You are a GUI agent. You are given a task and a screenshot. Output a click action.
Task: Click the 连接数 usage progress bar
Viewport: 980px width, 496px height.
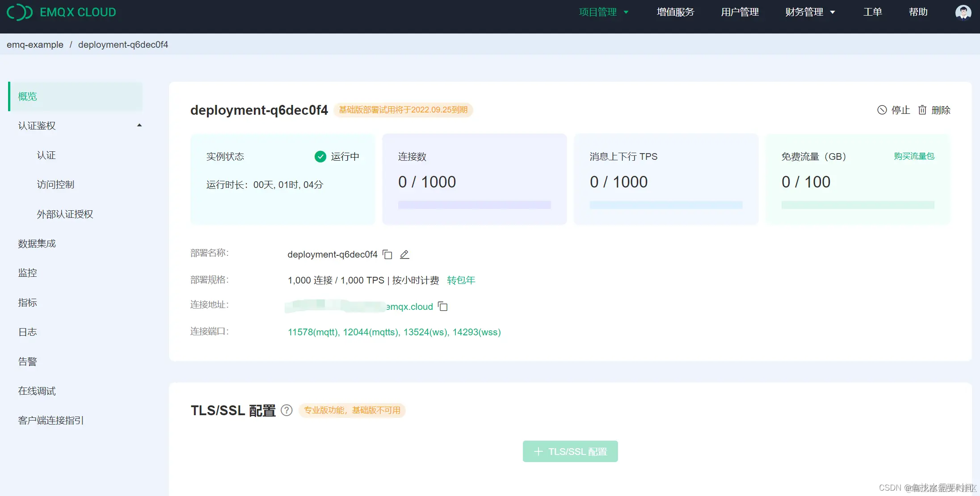(474, 205)
